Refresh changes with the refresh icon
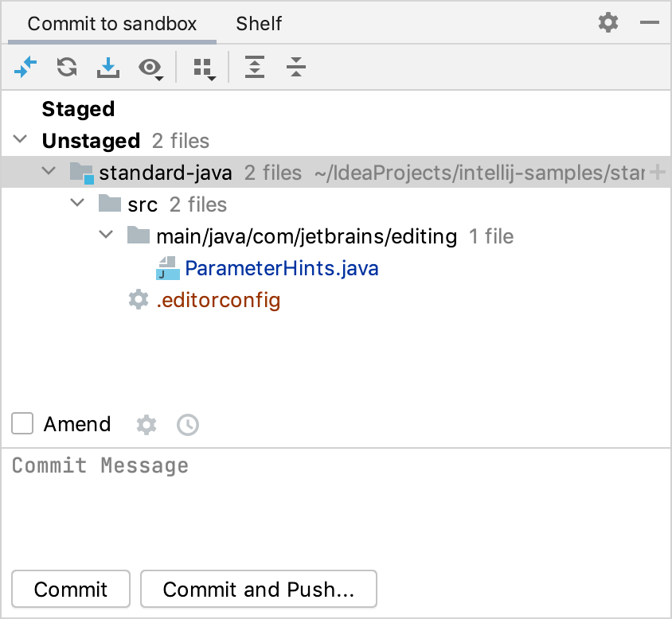672x619 pixels. point(67,67)
